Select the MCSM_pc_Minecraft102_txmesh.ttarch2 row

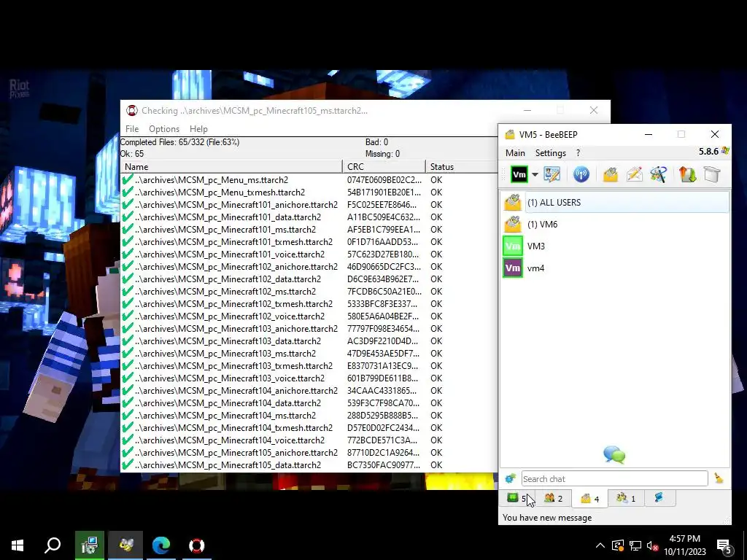click(x=309, y=304)
